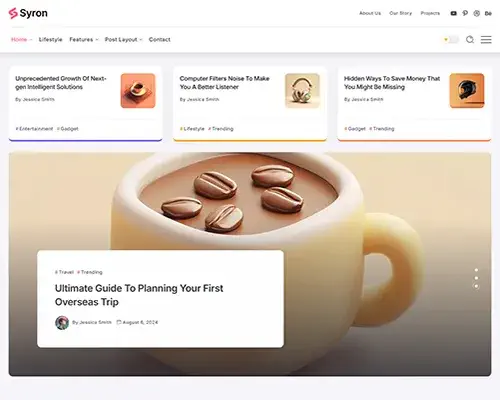Viewport: 500px width, 400px height.
Task: Open the Lifestyle menu item
Action: [x=50, y=40]
